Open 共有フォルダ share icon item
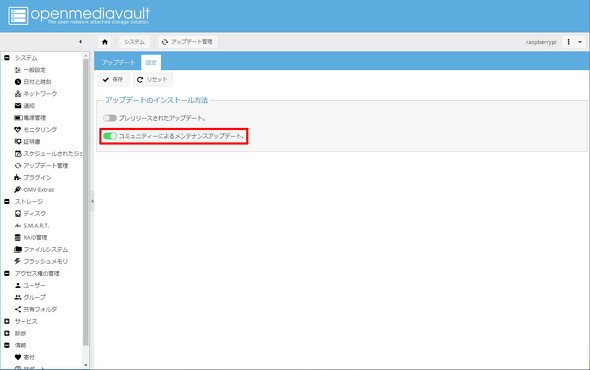This screenshot has height=370, width=590. click(36, 309)
